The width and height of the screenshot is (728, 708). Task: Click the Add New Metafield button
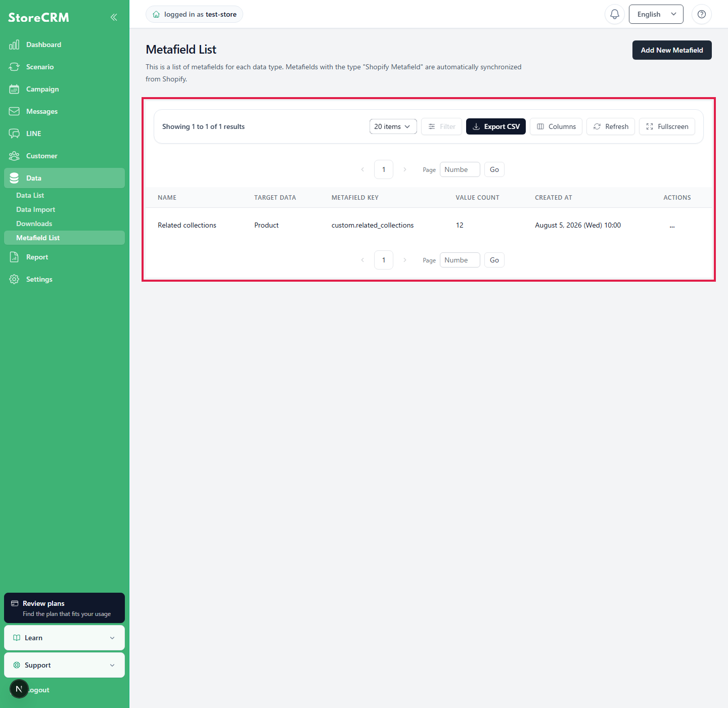coord(672,50)
